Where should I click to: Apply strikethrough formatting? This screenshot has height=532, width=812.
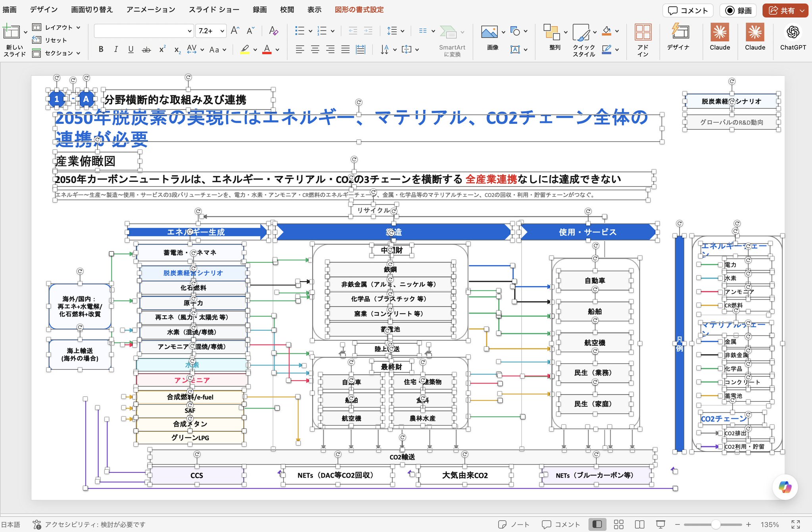tap(146, 50)
